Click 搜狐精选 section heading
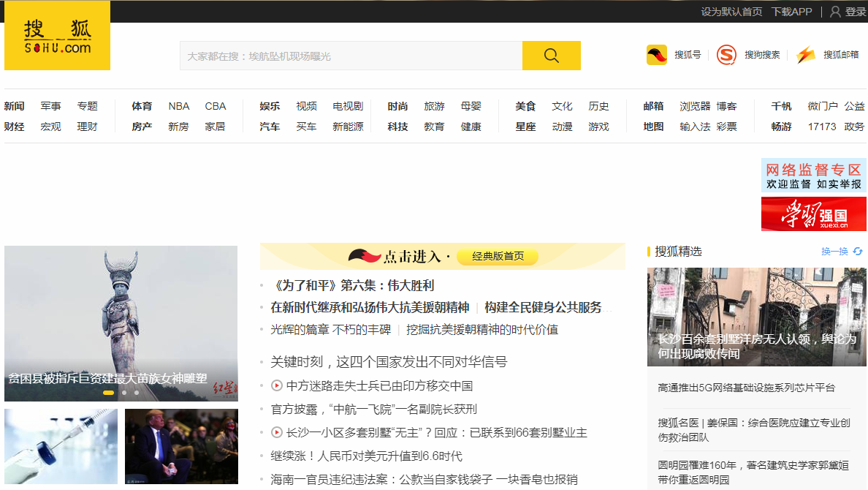868x490 pixels. [x=678, y=252]
